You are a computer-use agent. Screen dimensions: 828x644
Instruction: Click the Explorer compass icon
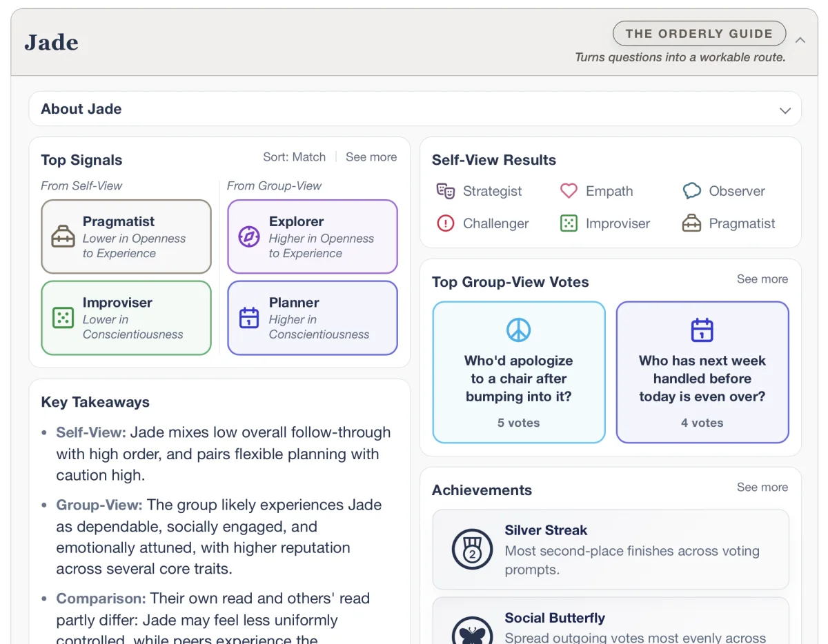point(249,237)
